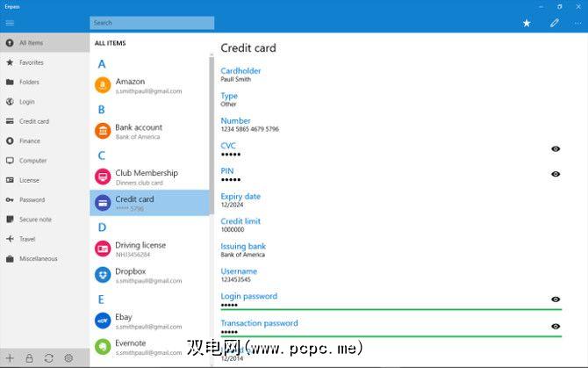
Task: Open the hamburger navigation menu
Action: [10, 23]
